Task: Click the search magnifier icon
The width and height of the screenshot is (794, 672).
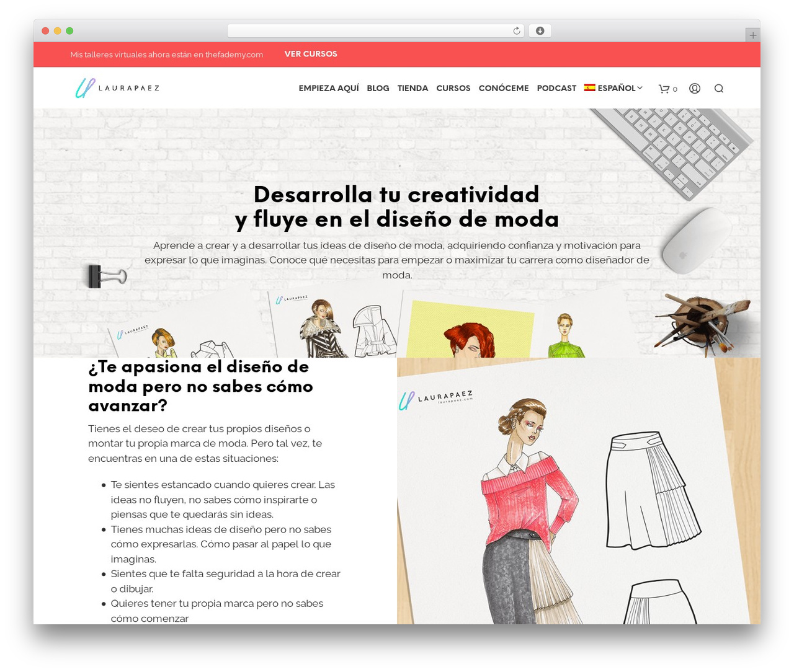Action: (x=719, y=89)
